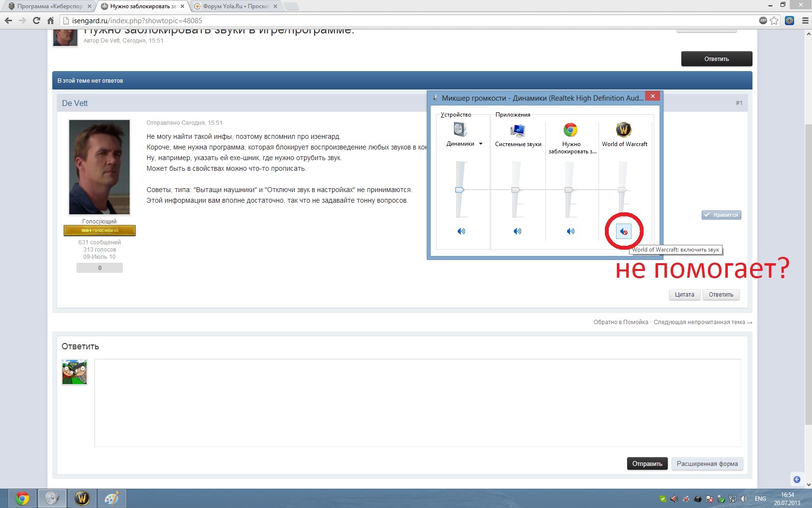
Task: Click the browser Forward arrow
Action: pyautogui.click(x=22, y=20)
